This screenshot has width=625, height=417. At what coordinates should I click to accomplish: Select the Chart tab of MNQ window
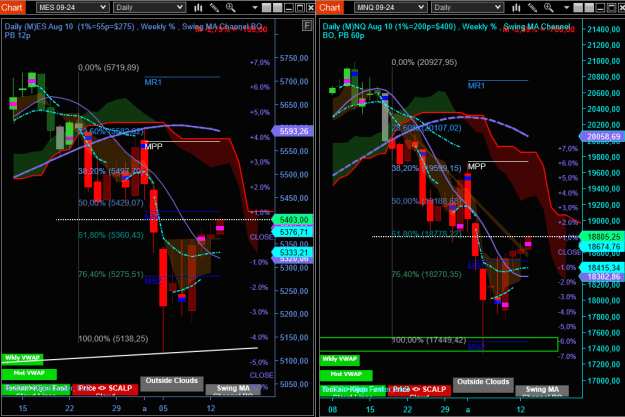(x=330, y=7)
